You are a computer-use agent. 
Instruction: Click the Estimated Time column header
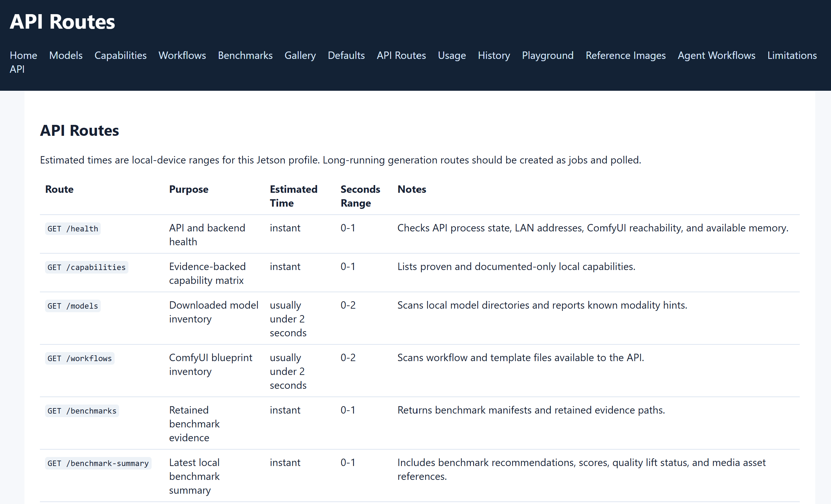(294, 196)
